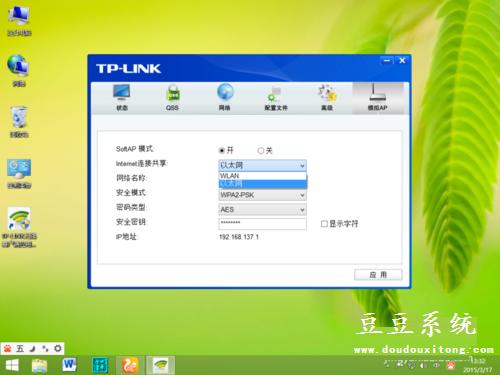Switch to the orange browser on taskbar

tap(130, 366)
